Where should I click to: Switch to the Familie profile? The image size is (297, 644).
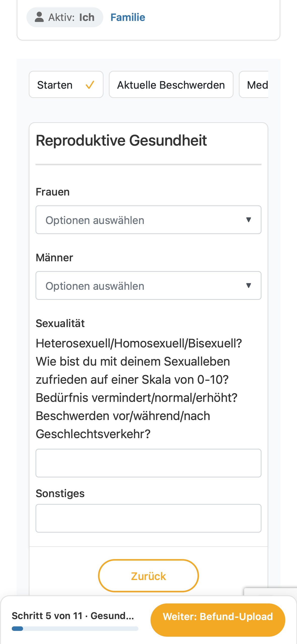point(128,17)
